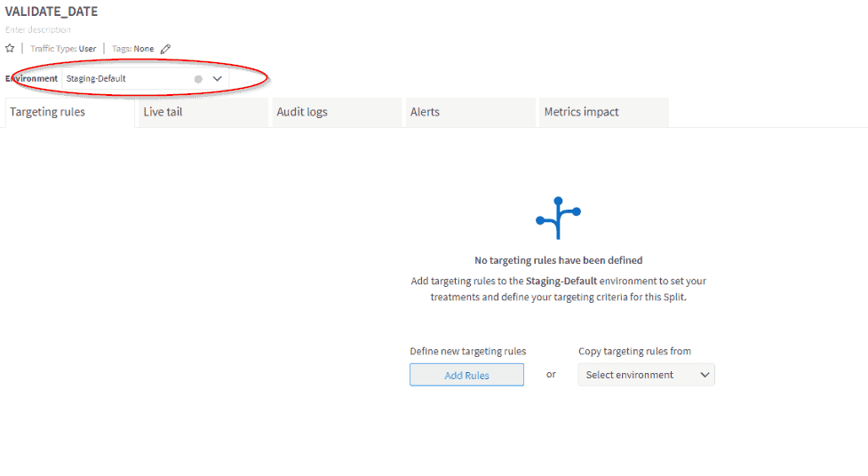Click the Add Rules button
The width and height of the screenshot is (868, 476).
[466, 375]
